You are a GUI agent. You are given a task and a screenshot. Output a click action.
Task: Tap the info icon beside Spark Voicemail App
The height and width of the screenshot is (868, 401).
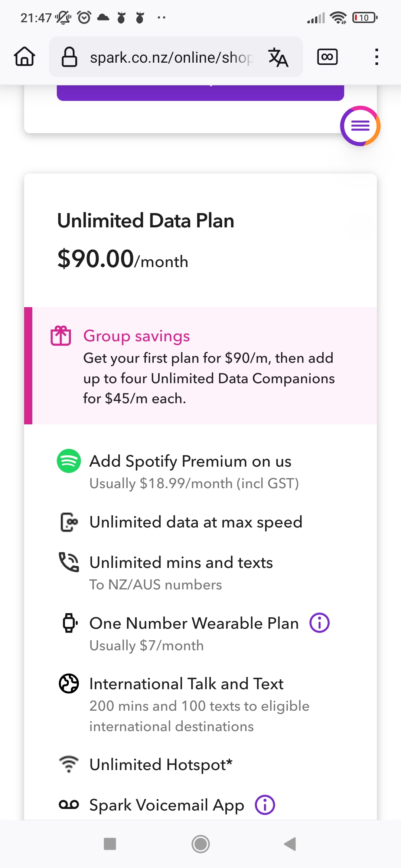pyautogui.click(x=265, y=805)
